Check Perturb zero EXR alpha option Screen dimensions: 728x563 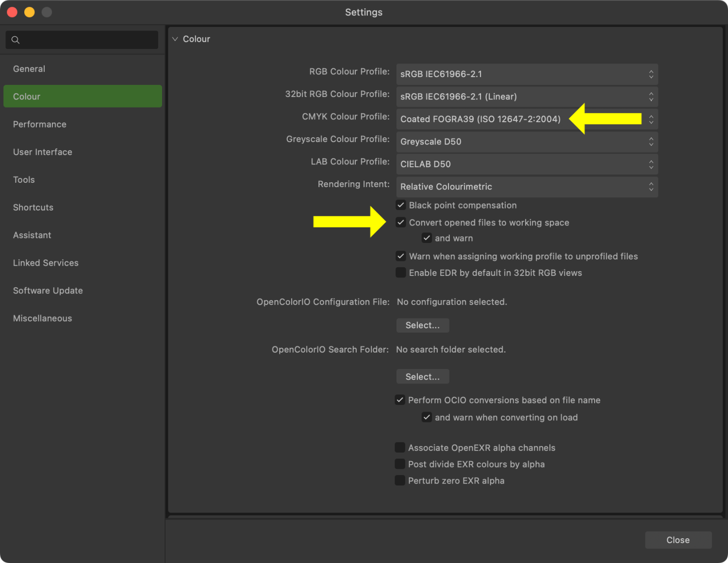coord(400,481)
